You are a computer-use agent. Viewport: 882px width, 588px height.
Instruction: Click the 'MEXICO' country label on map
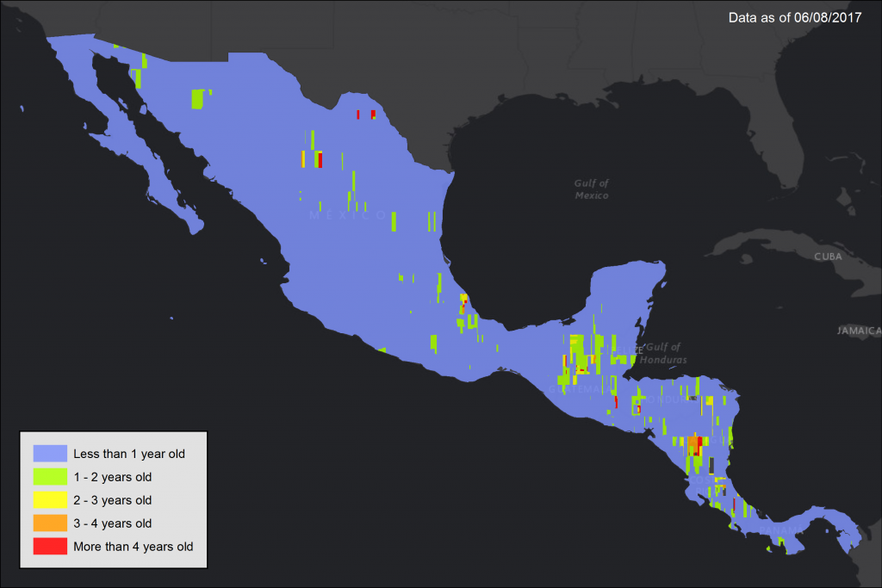coord(348,215)
